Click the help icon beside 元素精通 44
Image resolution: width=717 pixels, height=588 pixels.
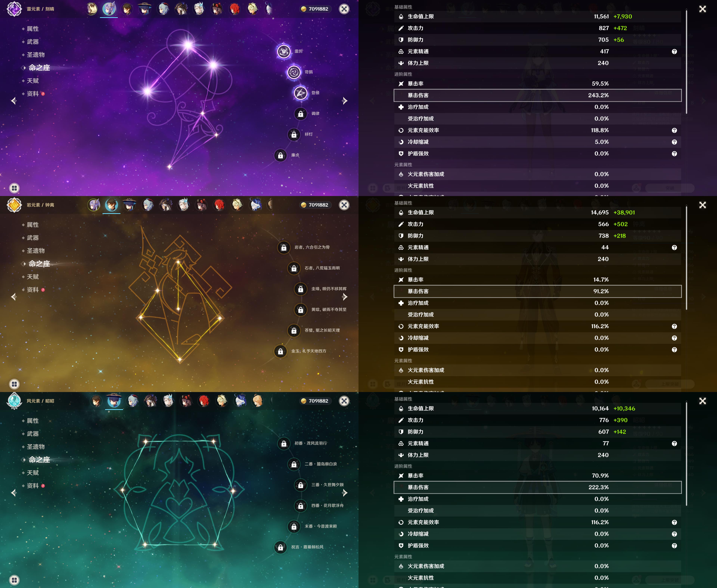click(x=674, y=248)
